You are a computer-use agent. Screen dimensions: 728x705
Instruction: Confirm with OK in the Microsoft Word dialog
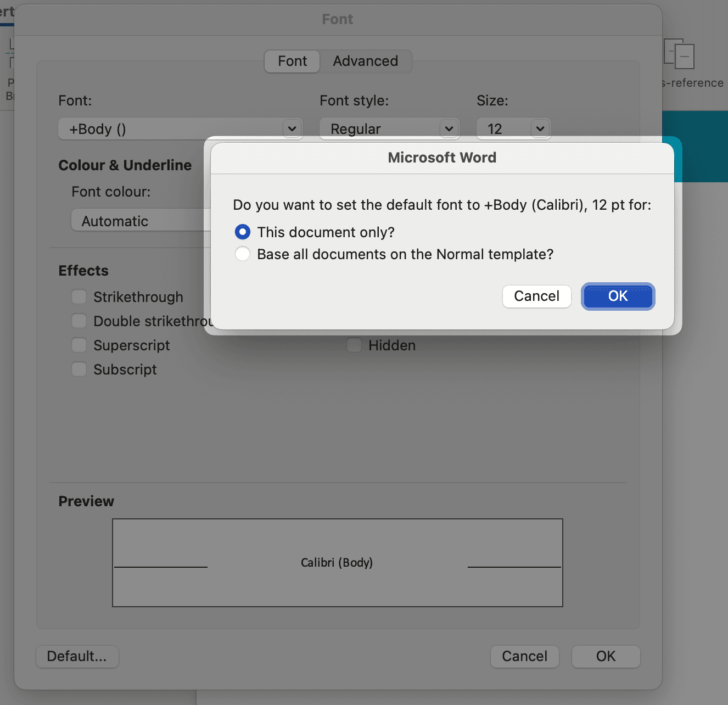coord(618,296)
